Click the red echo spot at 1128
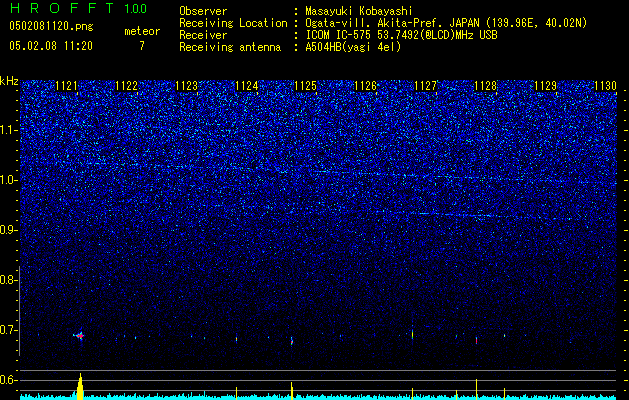This screenshot has height=400, width=629. point(476,340)
